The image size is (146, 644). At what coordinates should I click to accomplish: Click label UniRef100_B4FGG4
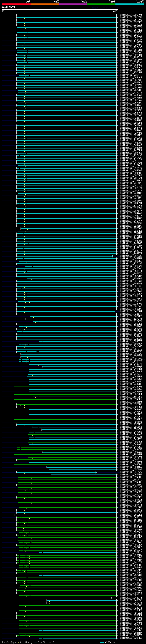[131, 311]
